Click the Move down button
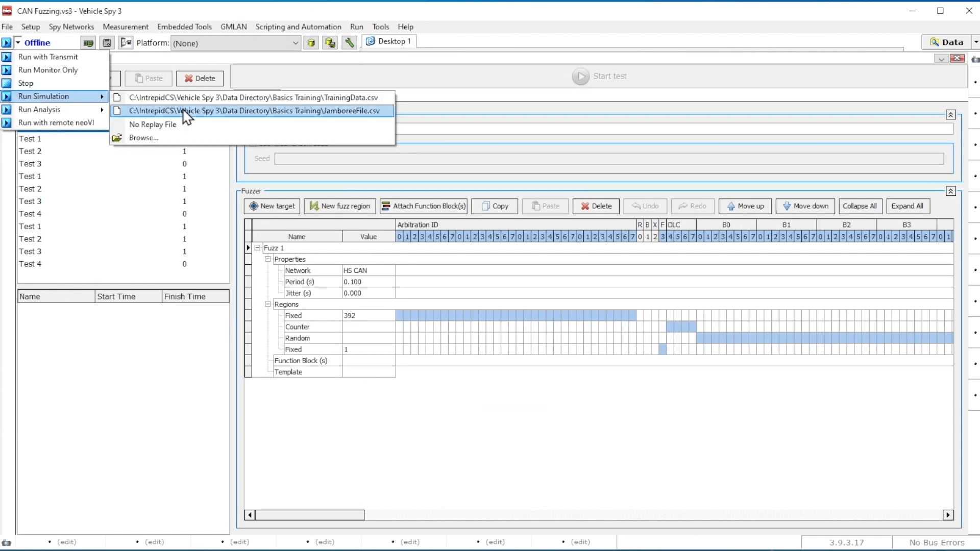This screenshot has height=551, width=980. click(x=805, y=206)
